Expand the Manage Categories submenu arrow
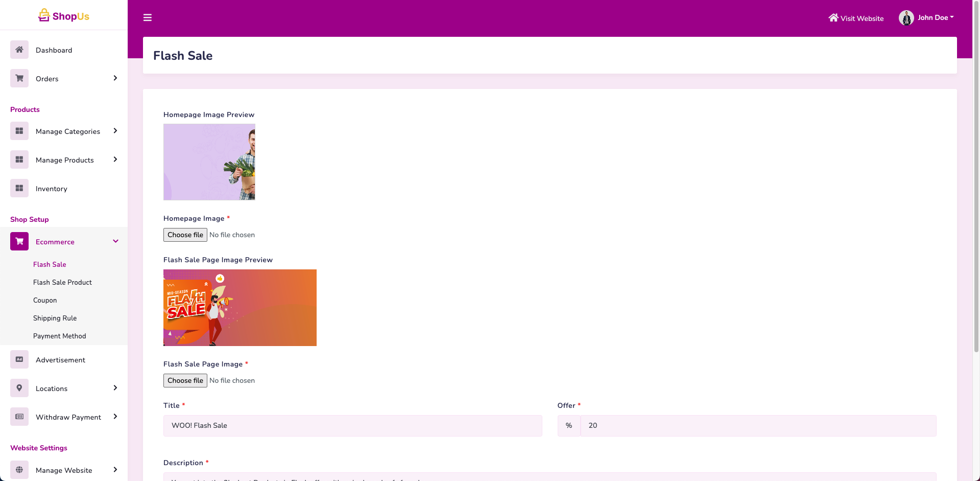980x481 pixels. pos(115,131)
